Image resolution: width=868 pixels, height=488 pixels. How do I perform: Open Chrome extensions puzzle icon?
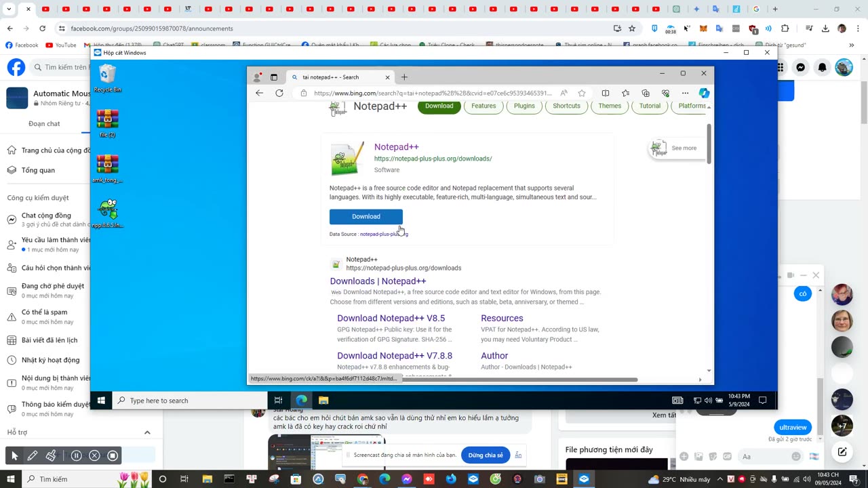tap(785, 28)
